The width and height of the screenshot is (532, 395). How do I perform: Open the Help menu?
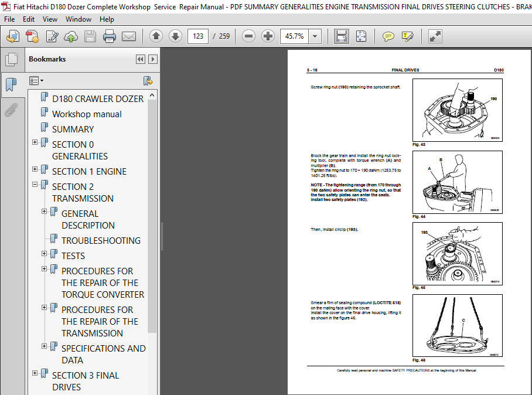(107, 19)
